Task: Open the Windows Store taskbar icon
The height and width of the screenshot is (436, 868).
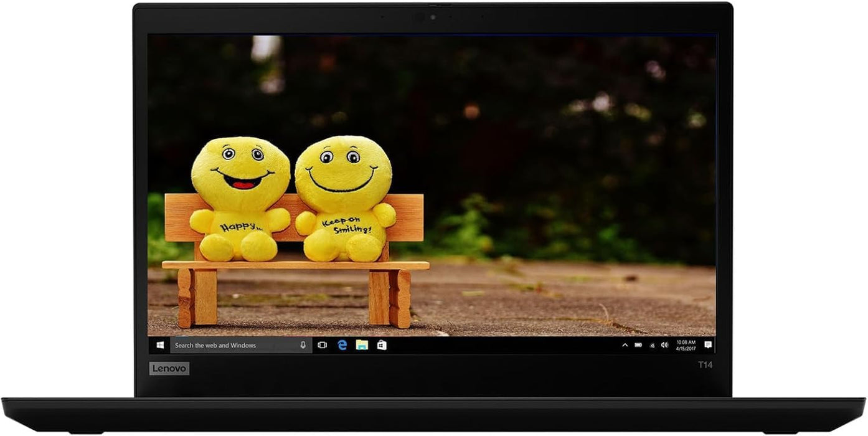Action: (382, 345)
